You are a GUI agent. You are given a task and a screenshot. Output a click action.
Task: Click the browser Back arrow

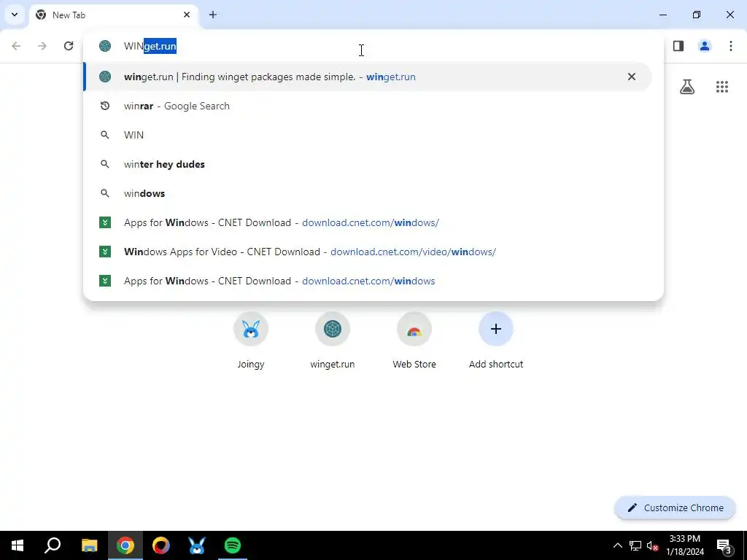pyautogui.click(x=16, y=46)
